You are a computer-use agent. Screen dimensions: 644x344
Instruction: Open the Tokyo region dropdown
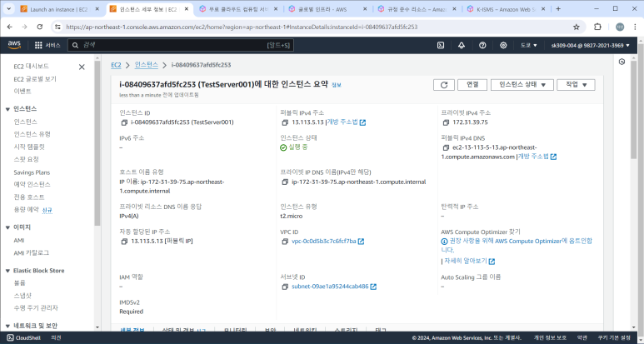(x=528, y=45)
